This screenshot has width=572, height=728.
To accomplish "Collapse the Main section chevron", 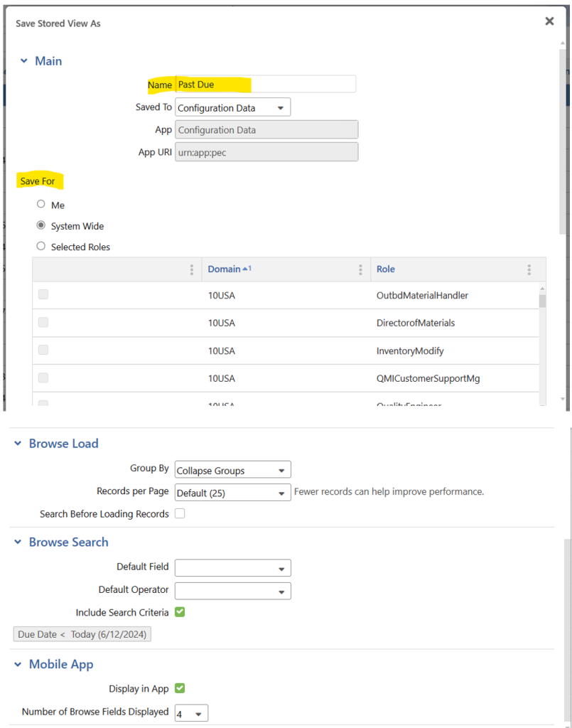I will click(24, 61).
